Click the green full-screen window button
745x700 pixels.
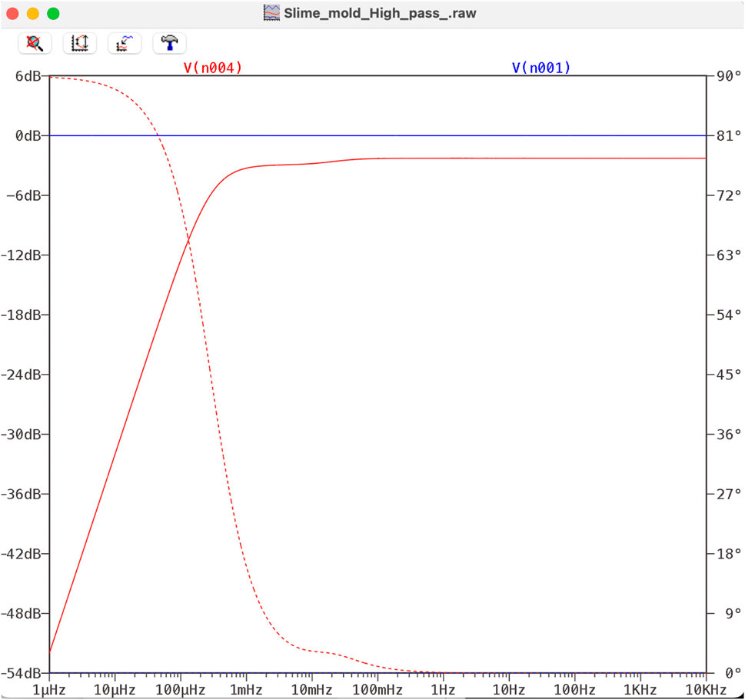tap(53, 14)
